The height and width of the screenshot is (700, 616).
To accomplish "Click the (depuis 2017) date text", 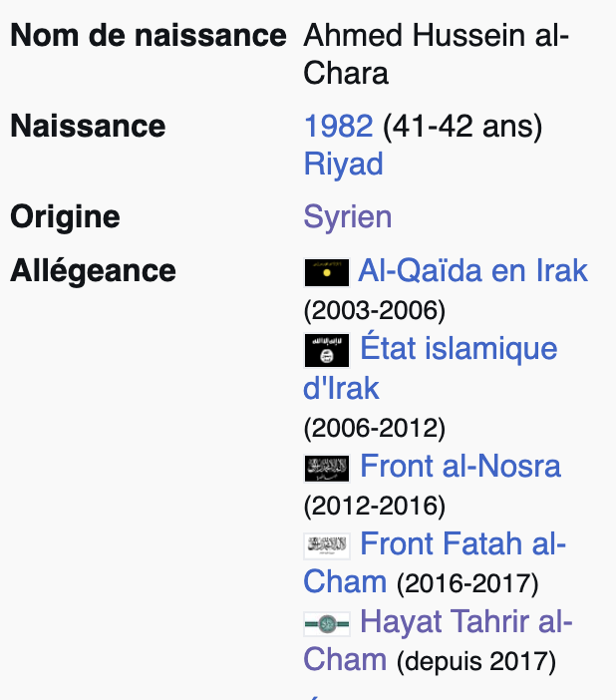I will (476, 661).
